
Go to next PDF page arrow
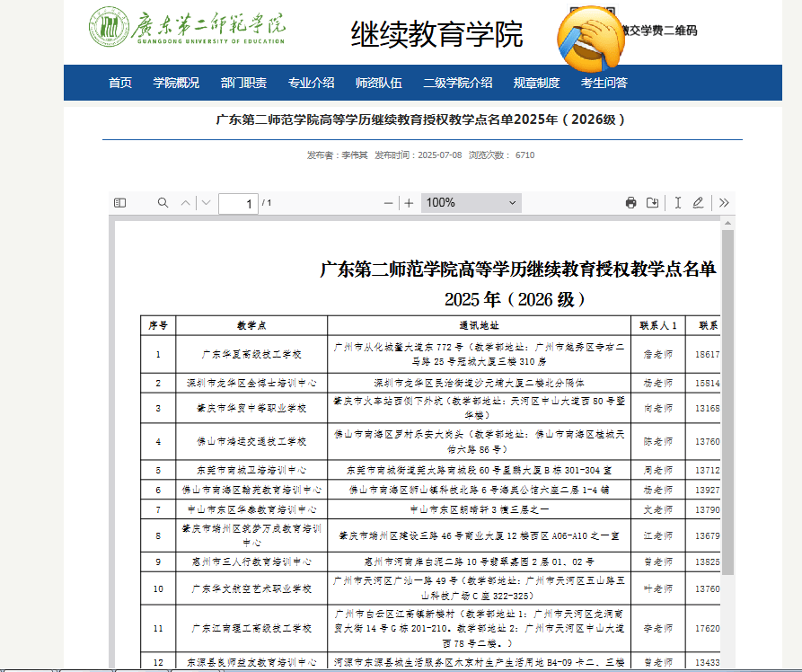(207, 203)
